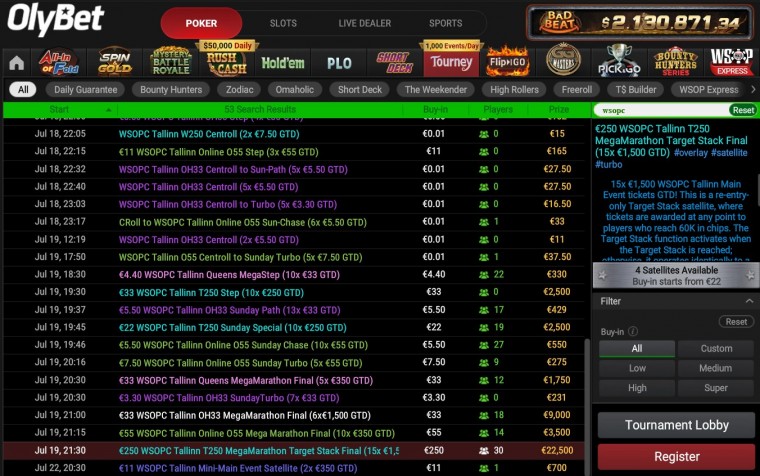Screen dimensions: 760x476
Task: Reset the wsopc search field
Action: click(743, 110)
